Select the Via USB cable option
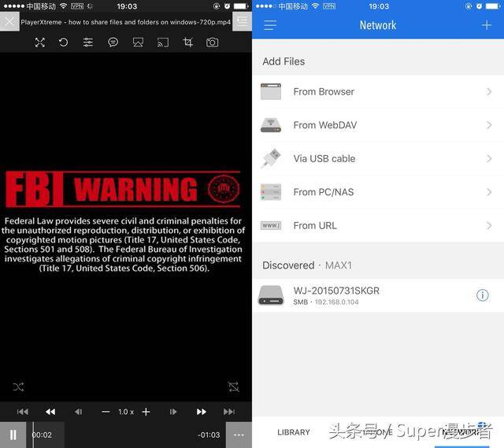Screen dimensions: 504x448 pyautogui.click(x=378, y=159)
